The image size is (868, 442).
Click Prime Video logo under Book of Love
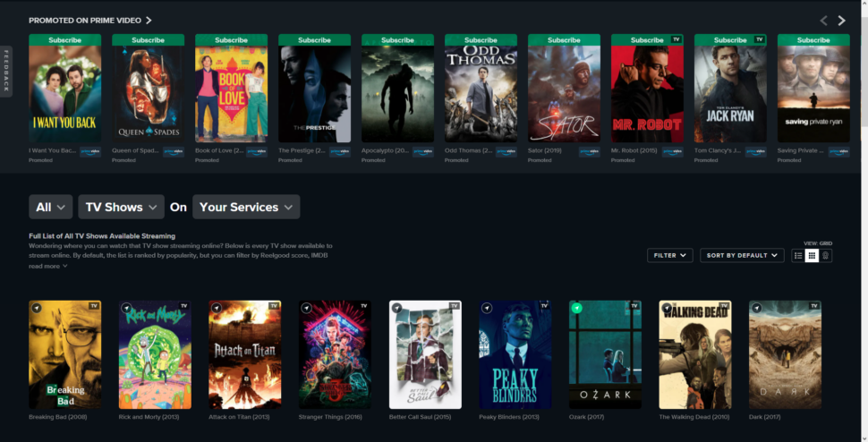click(x=257, y=151)
